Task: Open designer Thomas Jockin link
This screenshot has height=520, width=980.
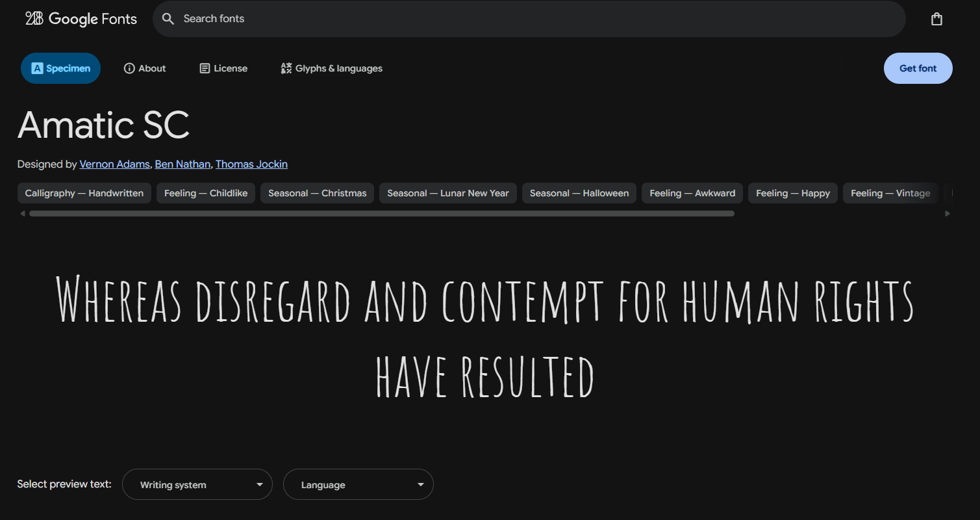Action: pos(251,164)
